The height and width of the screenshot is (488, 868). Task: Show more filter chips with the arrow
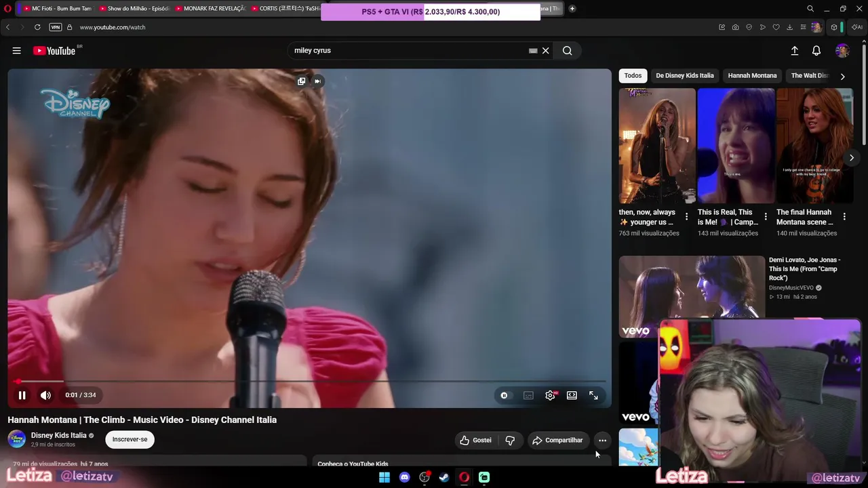coord(842,77)
